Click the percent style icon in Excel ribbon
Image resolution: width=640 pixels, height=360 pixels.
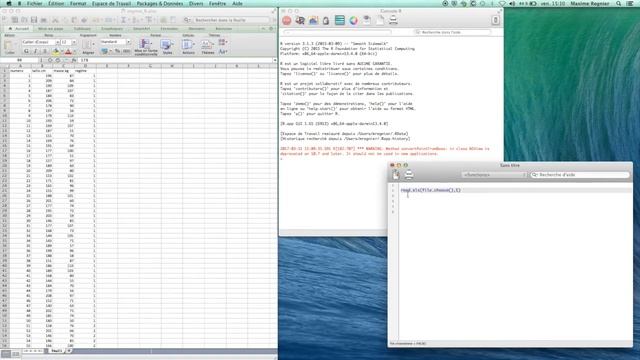118,51
